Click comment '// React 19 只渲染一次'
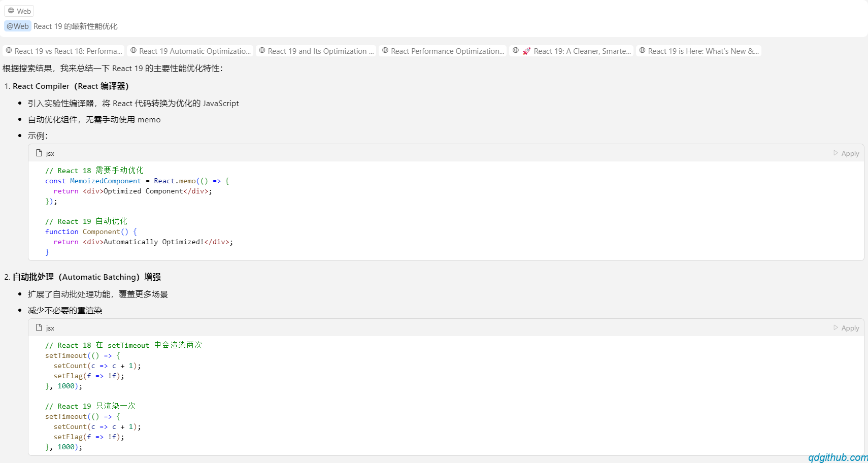 click(x=90, y=406)
